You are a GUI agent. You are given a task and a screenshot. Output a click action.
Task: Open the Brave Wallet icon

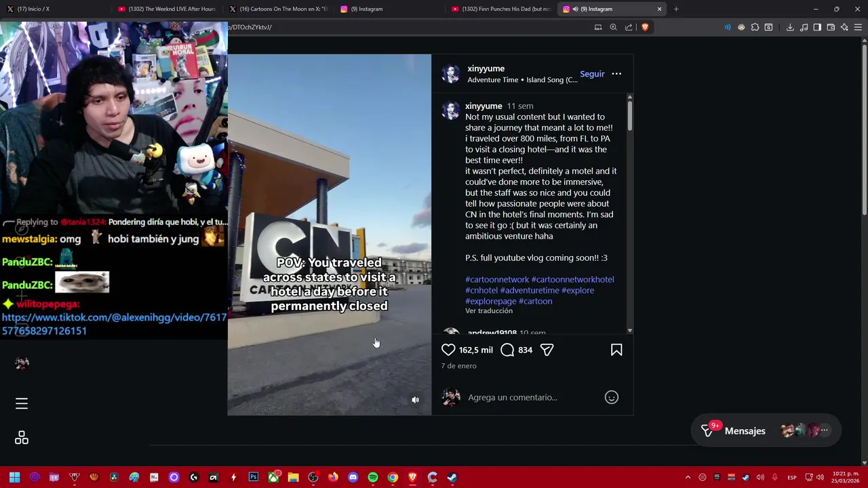click(831, 27)
